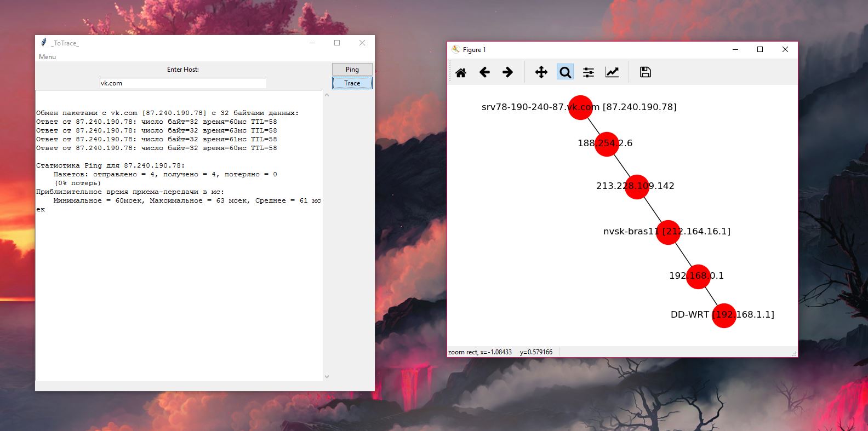Click the 'Статистика Ping для 87.240.190.78:' line
Image resolution: width=868 pixels, height=431 pixels.
pos(111,165)
